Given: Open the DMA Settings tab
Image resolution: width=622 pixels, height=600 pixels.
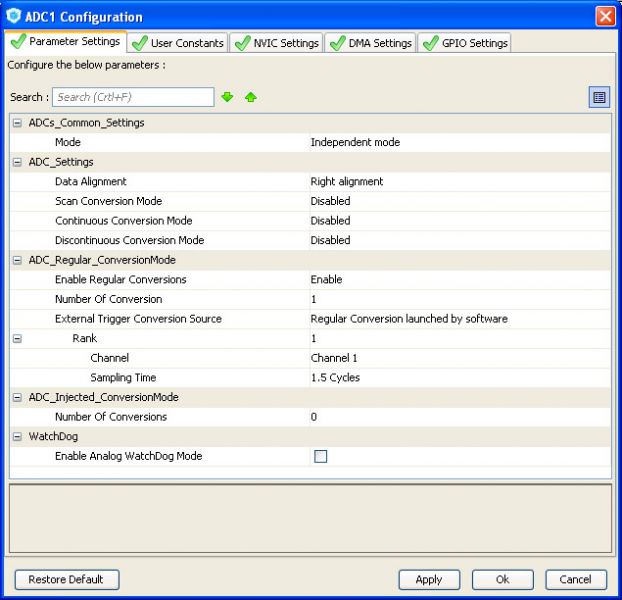Looking at the screenshot, I should [370, 43].
